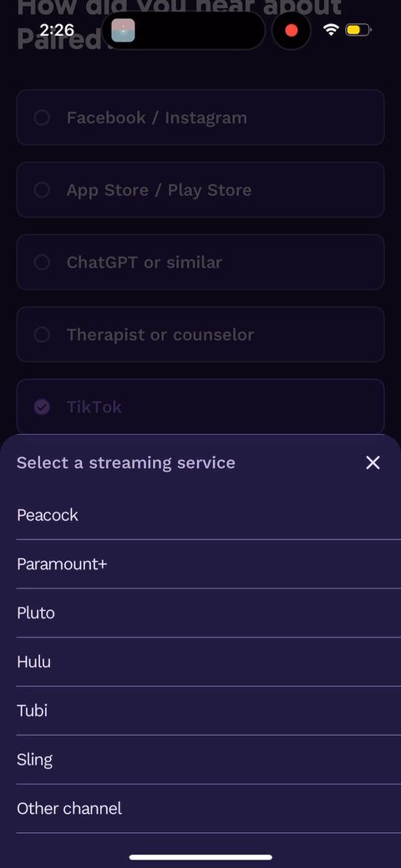Tap the red recording indicator
This screenshot has width=401, height=868.
coord(292,30)
